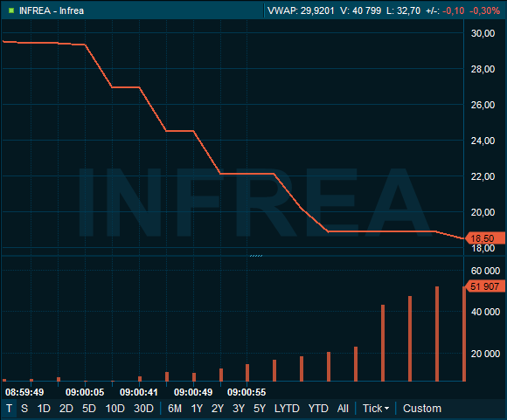Click the 18,50 current price marker

pos(484,238)
